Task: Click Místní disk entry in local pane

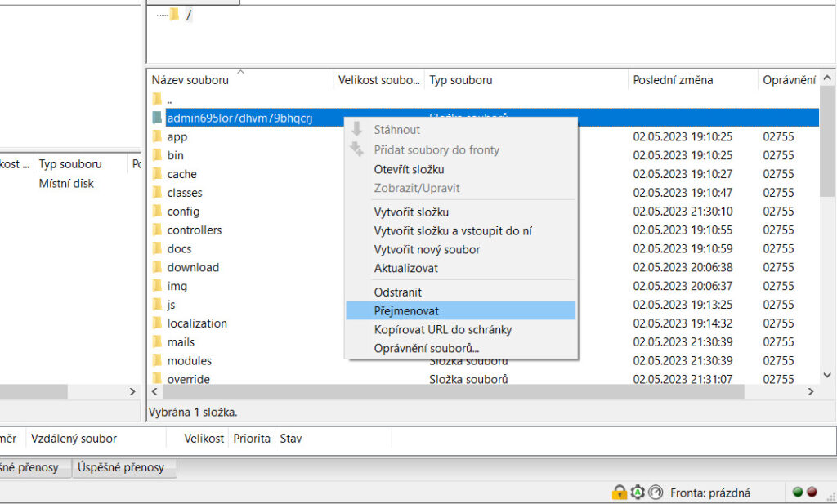Action: (66, 183)
